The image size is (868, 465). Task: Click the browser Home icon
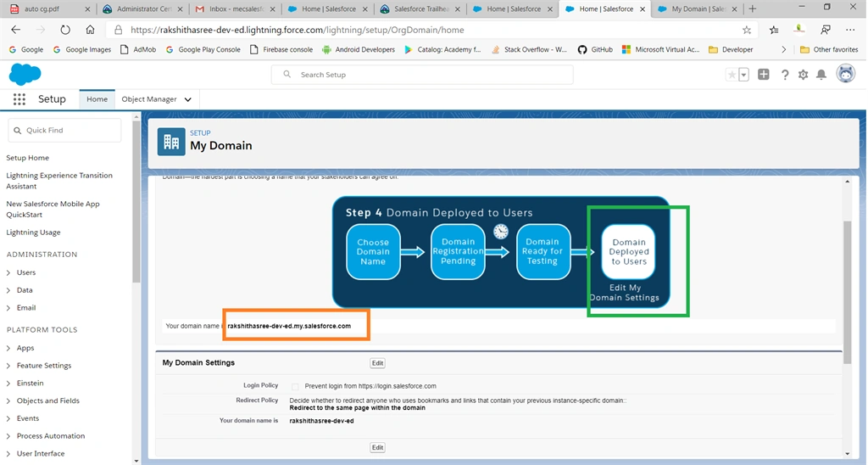tap(90, 30)
